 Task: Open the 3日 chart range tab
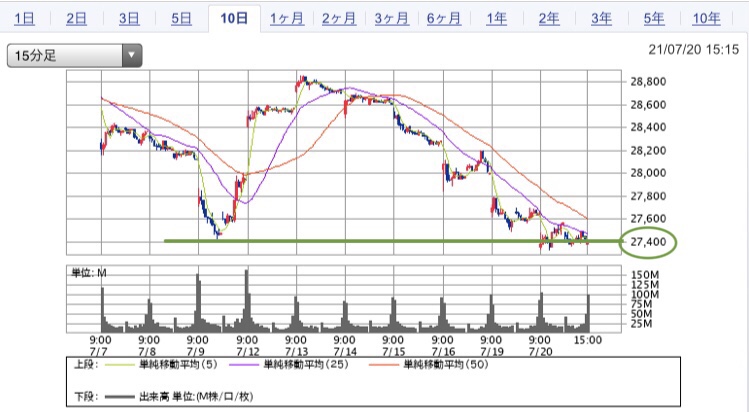click(129, 18)
